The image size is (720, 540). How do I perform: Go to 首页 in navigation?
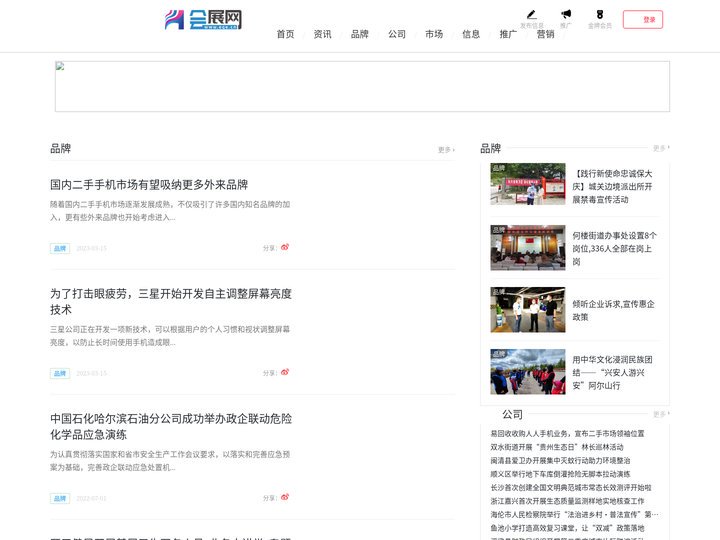285,34
